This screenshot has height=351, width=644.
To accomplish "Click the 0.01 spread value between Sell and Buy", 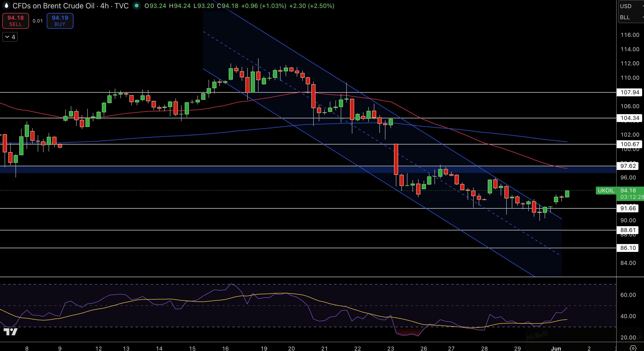I will [38, 21].
